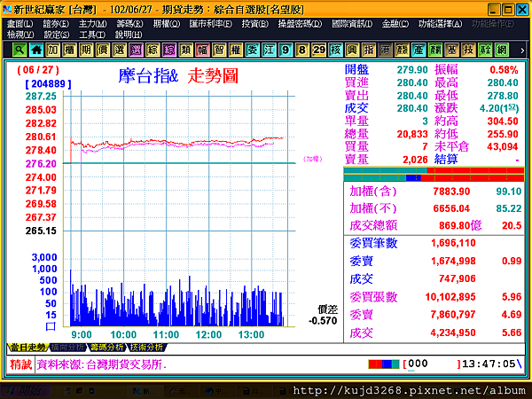The height and width of the screenshot is (399, 532).
Task: Click the 價差 value -0.570
Action: (323, 321)
